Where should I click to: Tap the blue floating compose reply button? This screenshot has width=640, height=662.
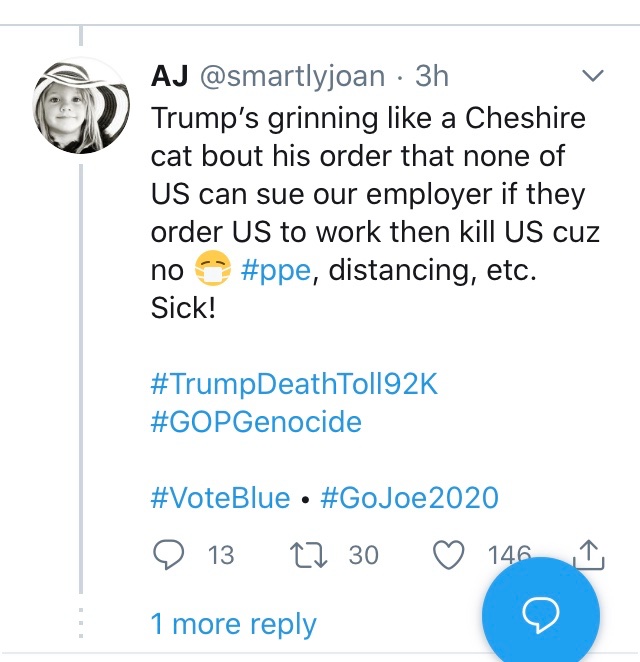pyautogui.click(x=540, y=611)
